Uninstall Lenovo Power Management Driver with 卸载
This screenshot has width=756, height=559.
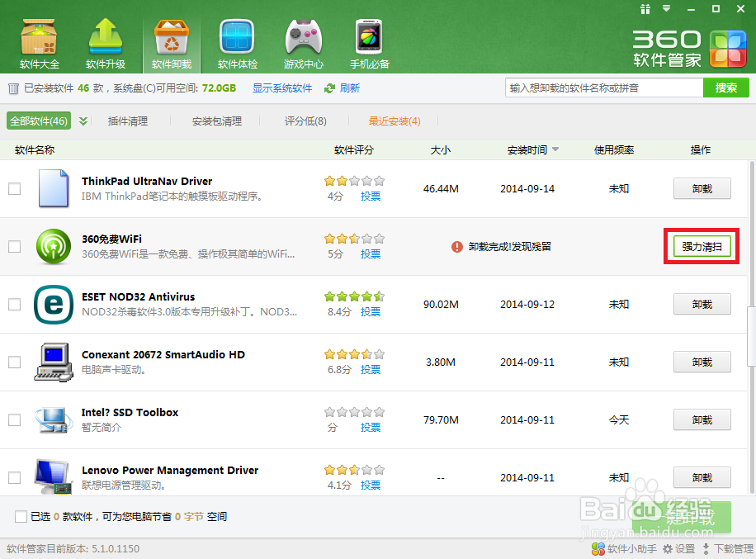pos(702,477)
